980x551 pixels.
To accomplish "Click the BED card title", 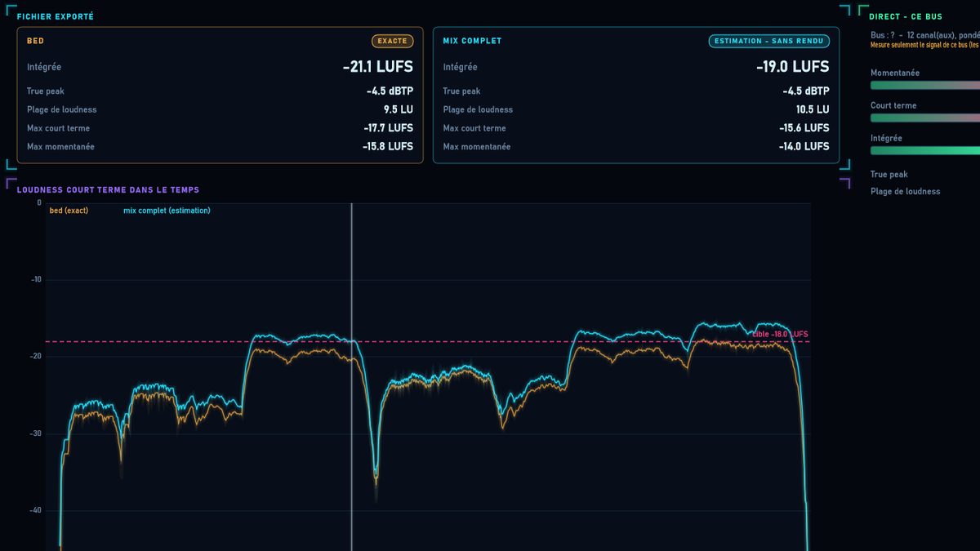I will tap(36, 41).
